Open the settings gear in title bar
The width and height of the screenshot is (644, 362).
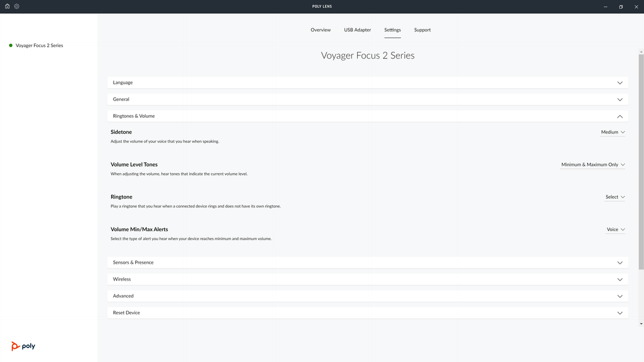[x=17, y=6]
